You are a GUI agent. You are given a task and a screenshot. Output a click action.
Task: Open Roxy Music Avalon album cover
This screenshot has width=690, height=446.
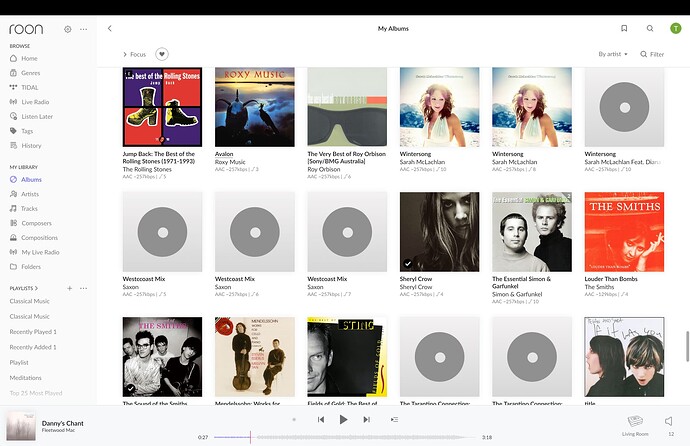coord(255,107)
